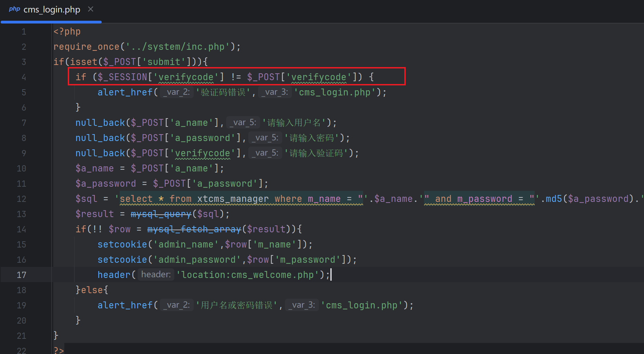Click $_POST['verifycode'] on line 4

pyautogui.click(x=302, y=77)
